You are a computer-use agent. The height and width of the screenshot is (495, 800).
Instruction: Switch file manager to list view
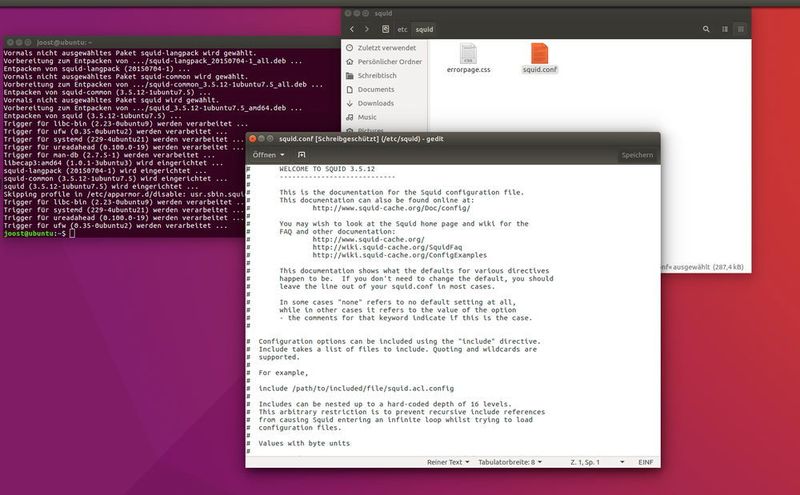coord(724,29)
